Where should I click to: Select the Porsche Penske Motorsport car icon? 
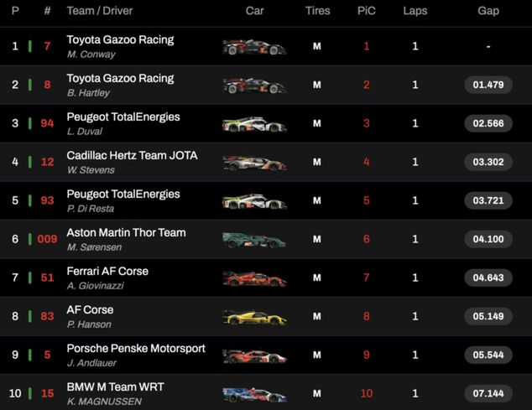(254, 356)
